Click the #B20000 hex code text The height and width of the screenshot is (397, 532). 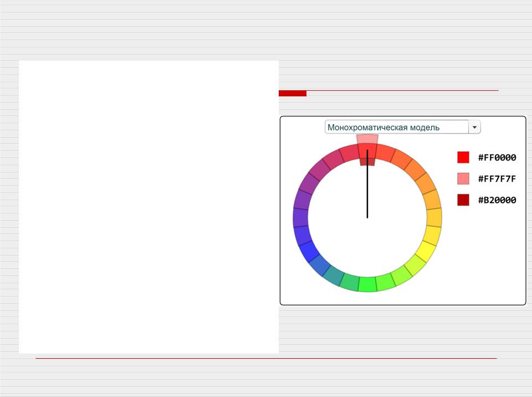coord(497,200)
